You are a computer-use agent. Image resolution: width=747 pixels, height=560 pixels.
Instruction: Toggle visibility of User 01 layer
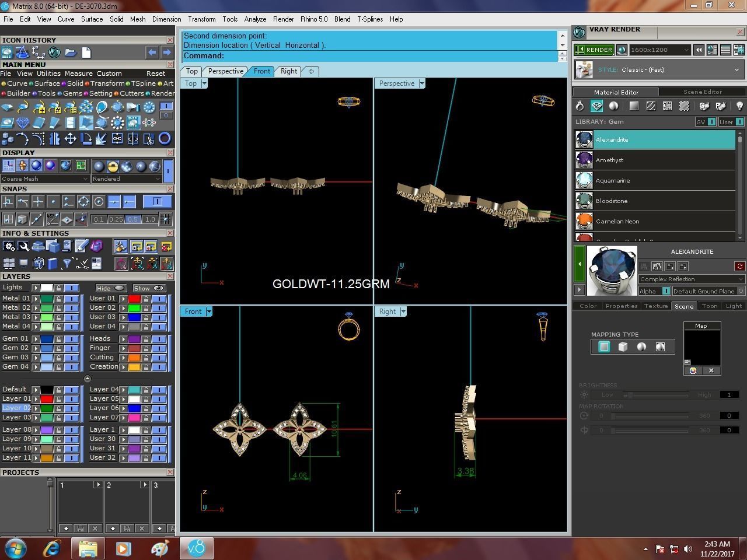click(159, 298)
